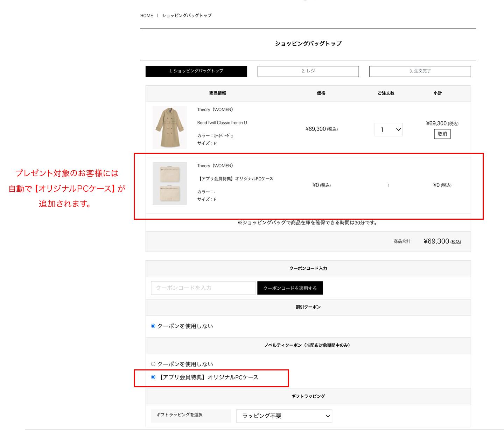Image resolution: width=504 pixels, height=432 pixels.
Task: Open trench coat product thumbnail
Action: [170, 128]
